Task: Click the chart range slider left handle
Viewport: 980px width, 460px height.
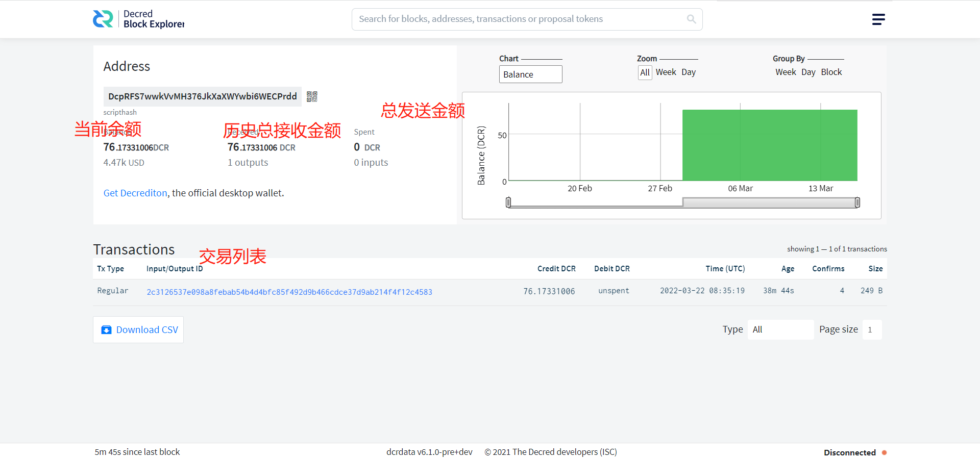Action: (508, 202)
